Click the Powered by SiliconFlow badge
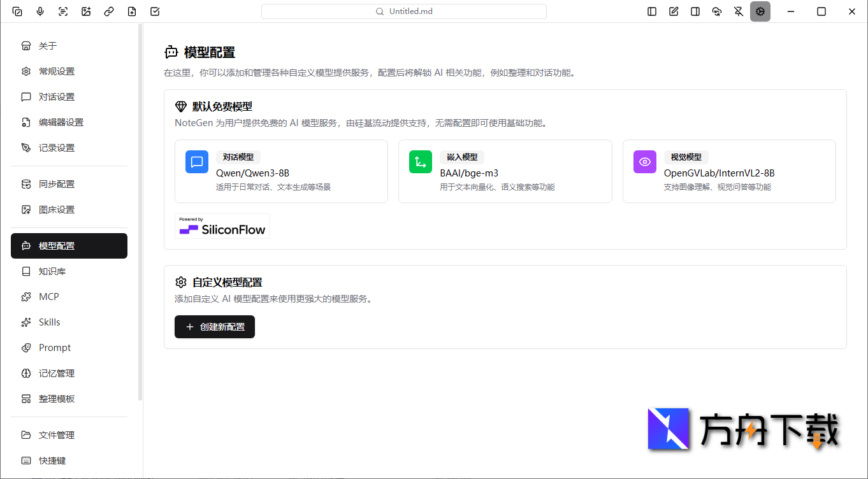This screenshot has height=479, width=868. 222,226
